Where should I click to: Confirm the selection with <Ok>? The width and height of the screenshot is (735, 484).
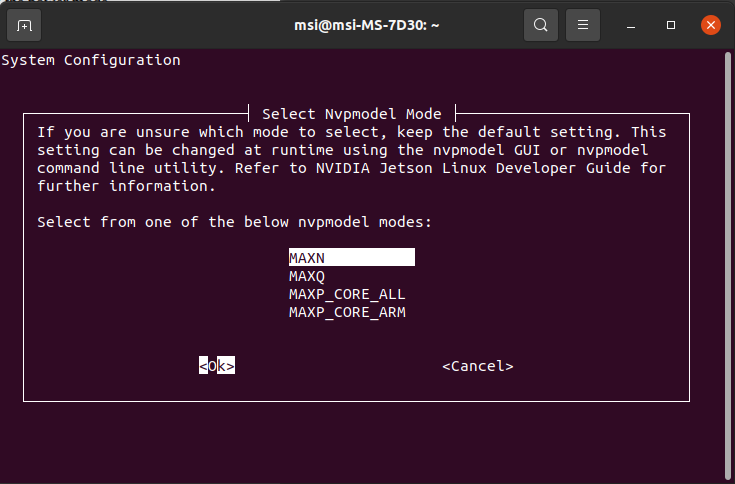pyautogui.click(x=217, y=365)
